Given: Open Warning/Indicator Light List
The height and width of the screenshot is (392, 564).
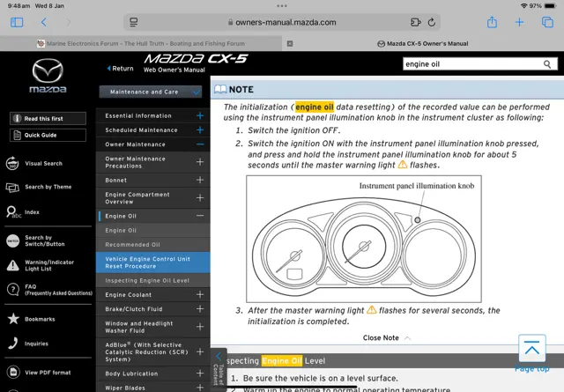Looking at the screenshot, I should coord(41,265).
